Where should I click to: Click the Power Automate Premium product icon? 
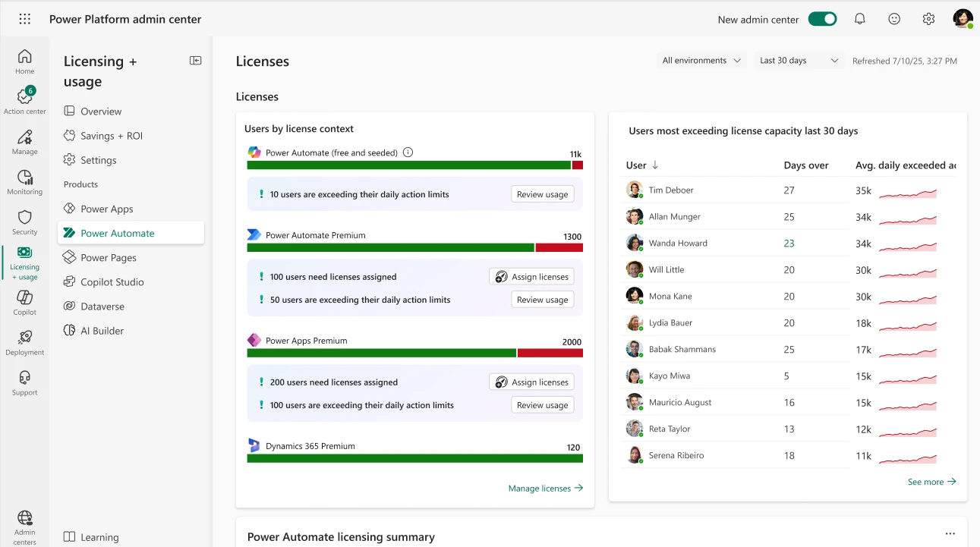tap(254, 235)
